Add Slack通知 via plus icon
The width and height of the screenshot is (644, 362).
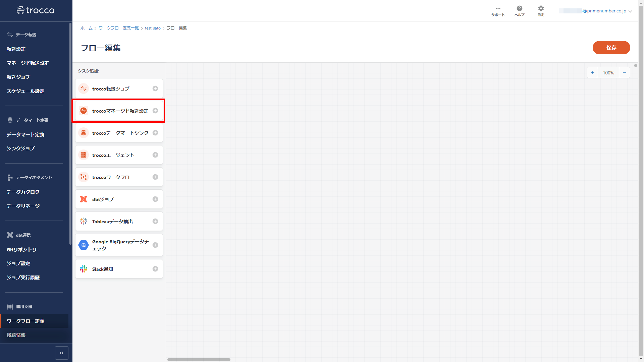tap(155, 269)
